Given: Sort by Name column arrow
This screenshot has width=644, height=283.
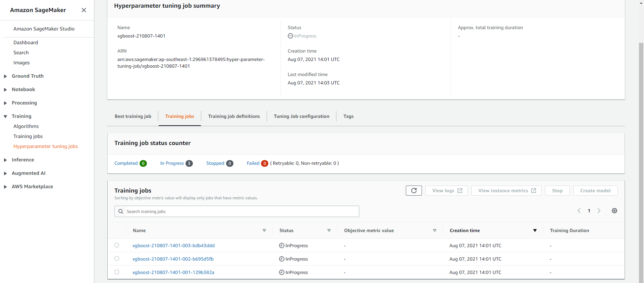Looking at the screenshot, I should [x=264, y=230].
